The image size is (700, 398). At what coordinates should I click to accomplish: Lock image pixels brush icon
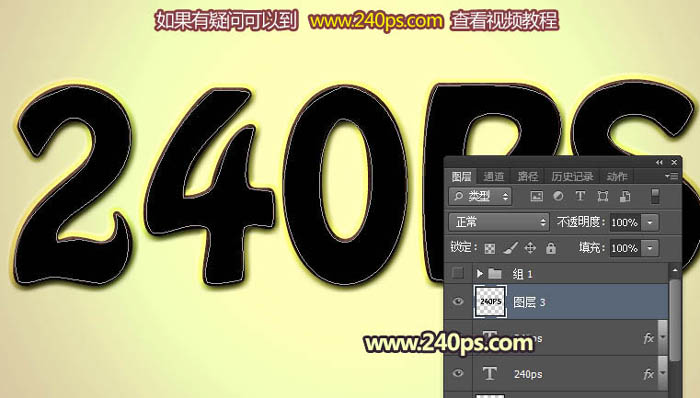pos(510,248)
